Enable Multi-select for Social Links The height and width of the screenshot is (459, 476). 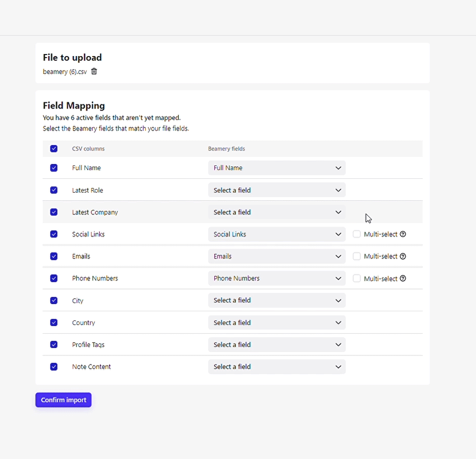[357, 234]
